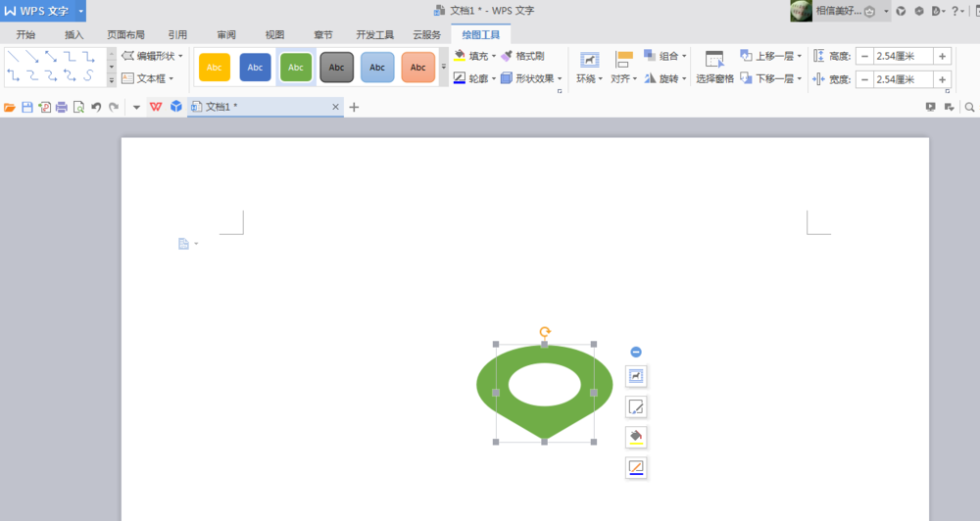Viewport: 980px width, 521px height.
Task: Click the open folder icon in toolbar
Action: pos(10,107)
